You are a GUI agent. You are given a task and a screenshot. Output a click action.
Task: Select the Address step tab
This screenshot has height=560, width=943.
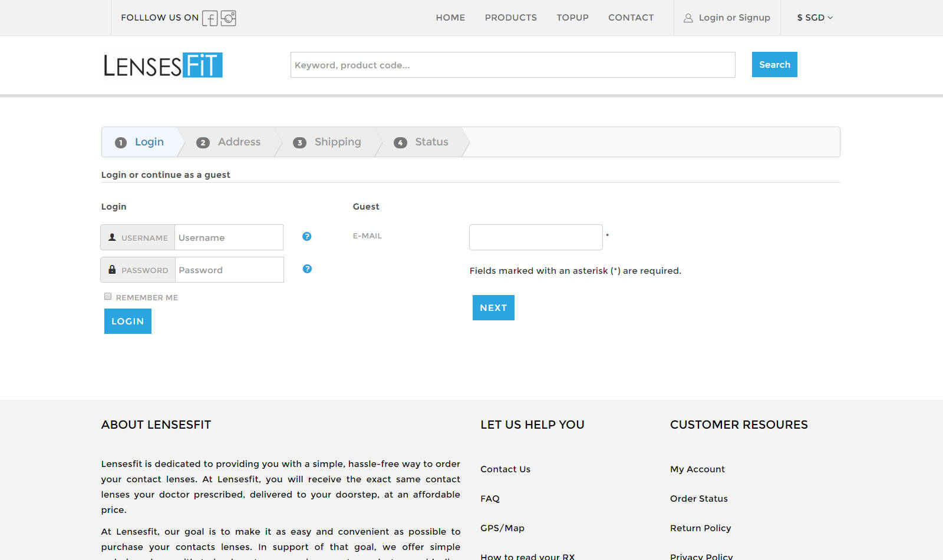click(230, 143)
